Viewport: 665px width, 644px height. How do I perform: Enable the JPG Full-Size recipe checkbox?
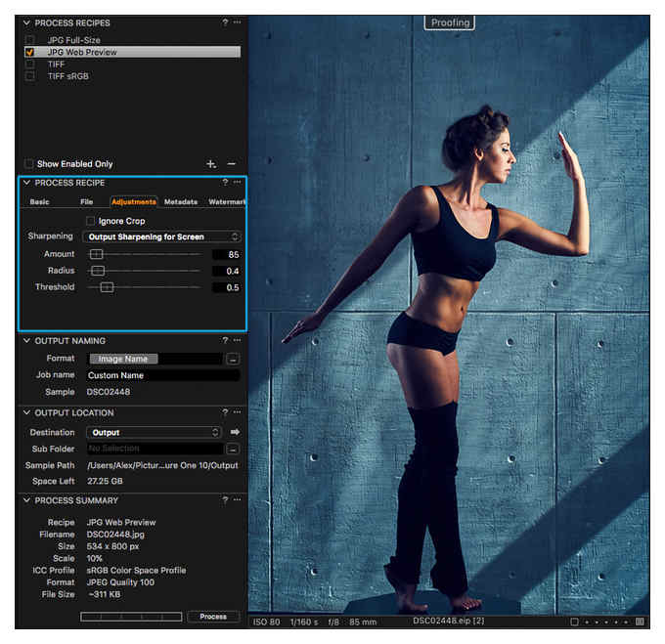29,40
